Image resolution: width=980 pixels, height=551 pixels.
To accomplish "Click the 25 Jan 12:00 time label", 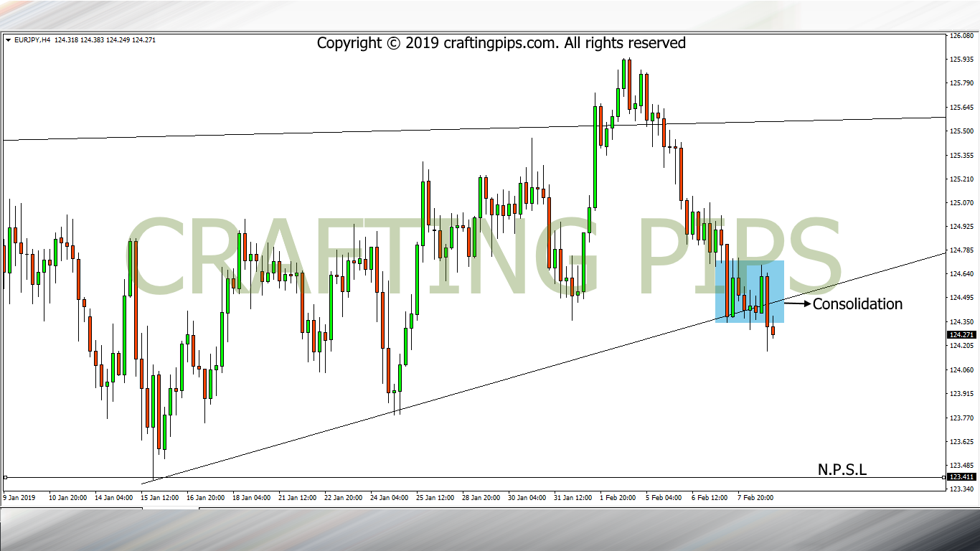I will pos(435,497).
